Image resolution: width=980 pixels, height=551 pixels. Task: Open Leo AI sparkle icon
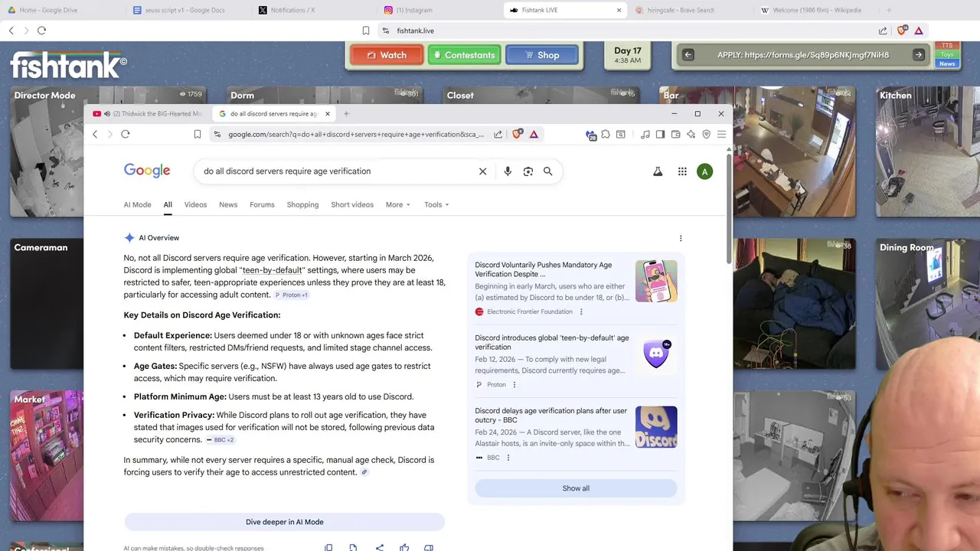(x=691, y=134)
